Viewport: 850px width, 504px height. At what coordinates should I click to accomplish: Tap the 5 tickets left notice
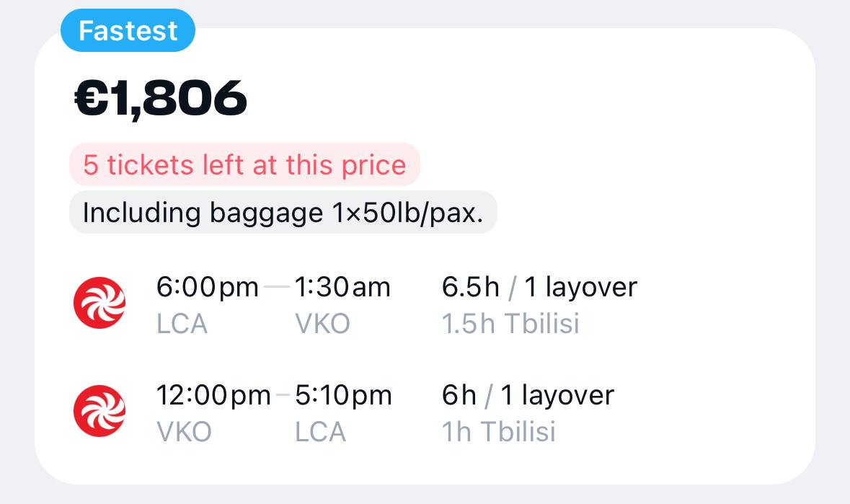coord(244,165)
